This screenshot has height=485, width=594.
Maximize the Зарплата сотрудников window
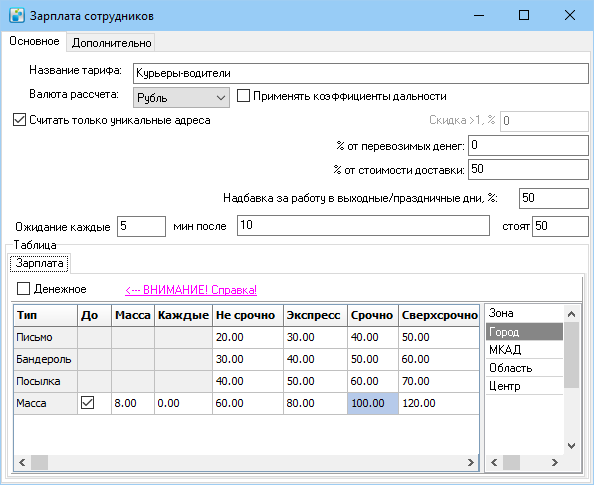tap(524, 16)
